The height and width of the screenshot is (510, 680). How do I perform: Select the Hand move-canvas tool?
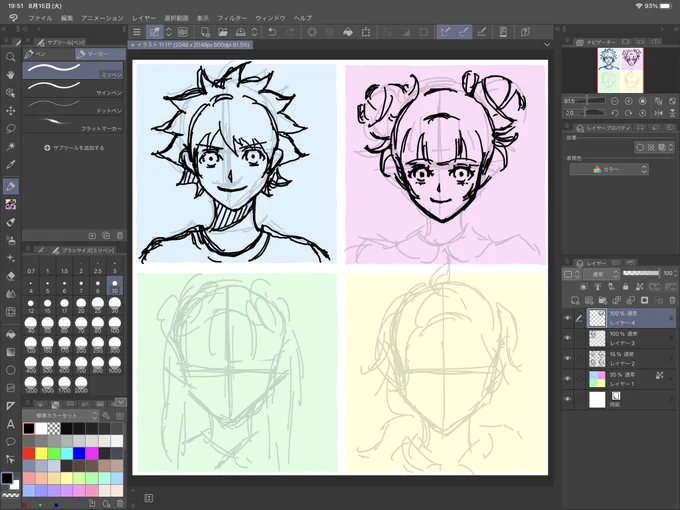(x=10, y=75)
